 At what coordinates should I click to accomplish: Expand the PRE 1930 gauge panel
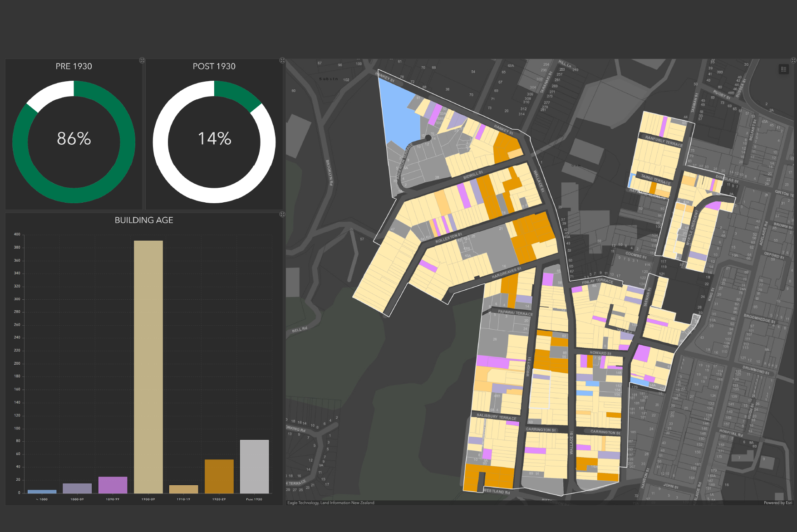tap(142, 60)
